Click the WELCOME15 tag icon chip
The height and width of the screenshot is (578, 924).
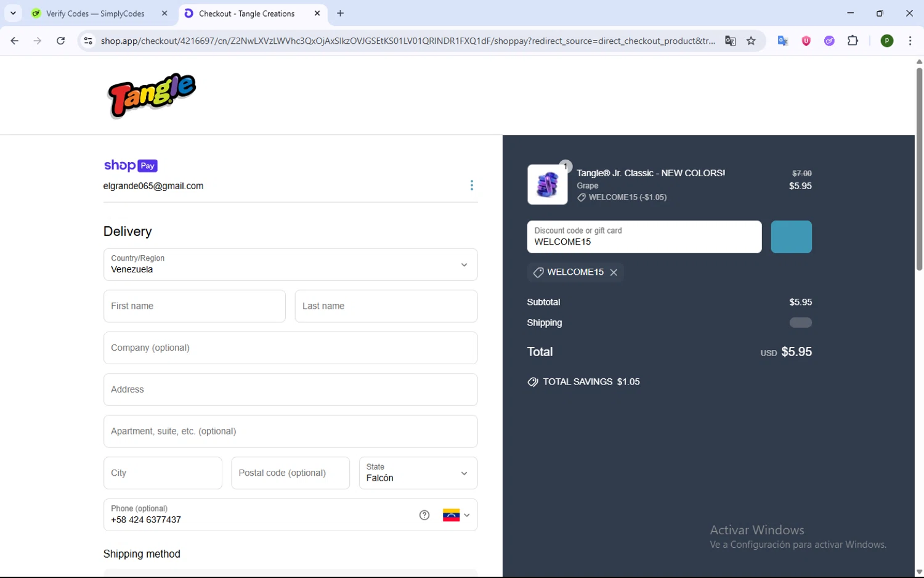click(538, 272)
